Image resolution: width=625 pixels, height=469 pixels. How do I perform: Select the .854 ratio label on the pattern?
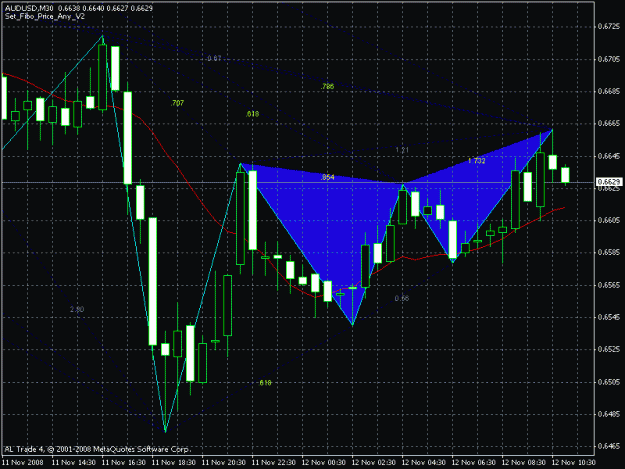click(328, 177)
